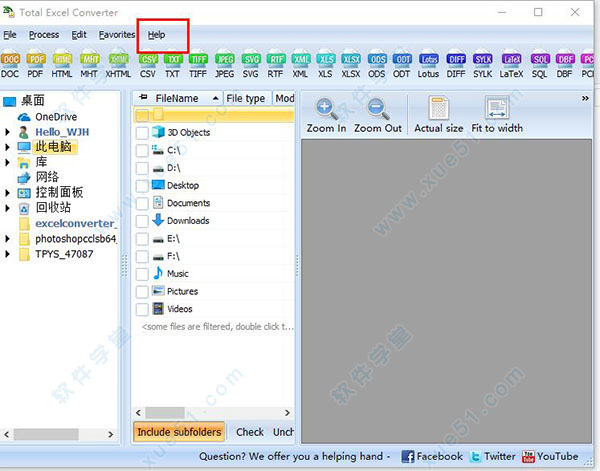Sort by File type column
This screenshot has width=600, height=471.
(x=247, y=98)
